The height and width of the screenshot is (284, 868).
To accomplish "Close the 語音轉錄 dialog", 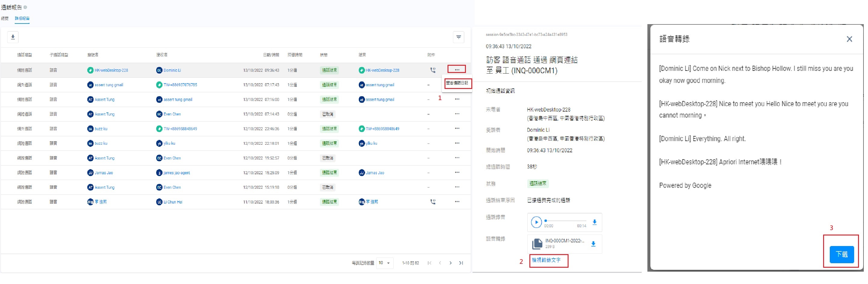I will pyautogui.click(x=849, y=39).
